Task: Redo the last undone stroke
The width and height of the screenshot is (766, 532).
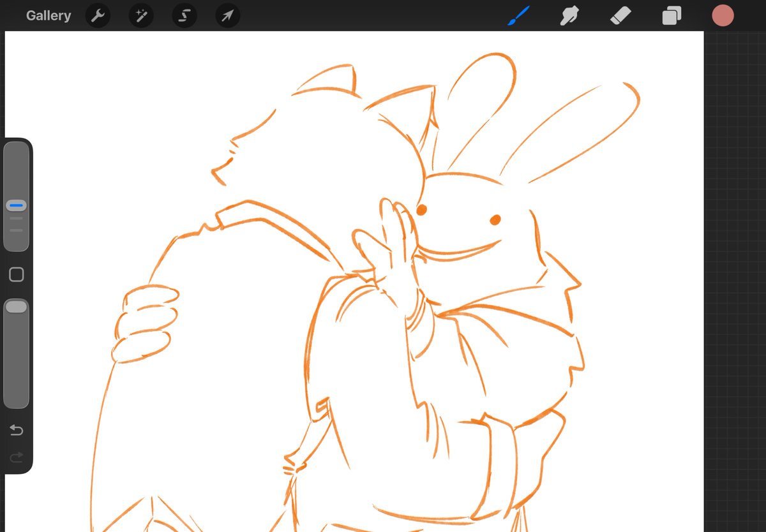Action: [17, 456]
